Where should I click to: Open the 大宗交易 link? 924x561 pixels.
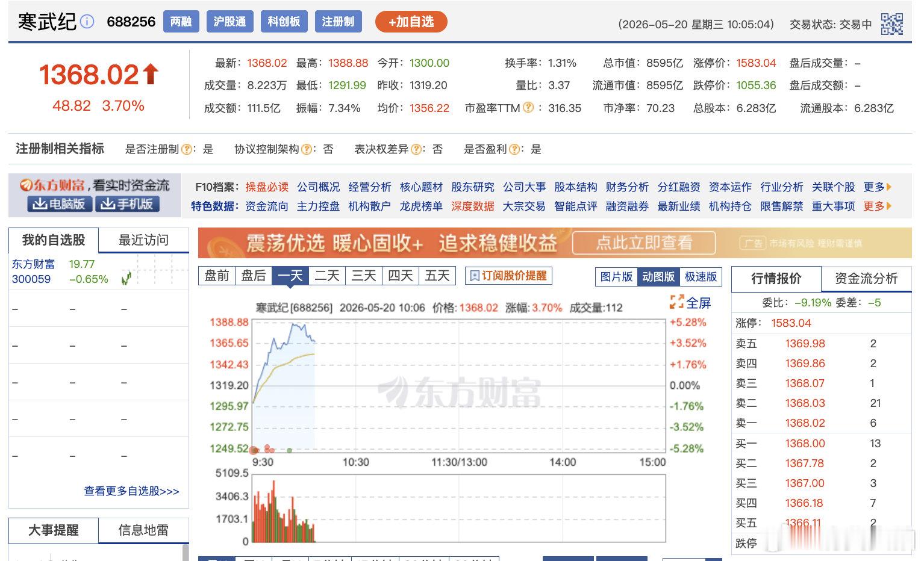524,206
